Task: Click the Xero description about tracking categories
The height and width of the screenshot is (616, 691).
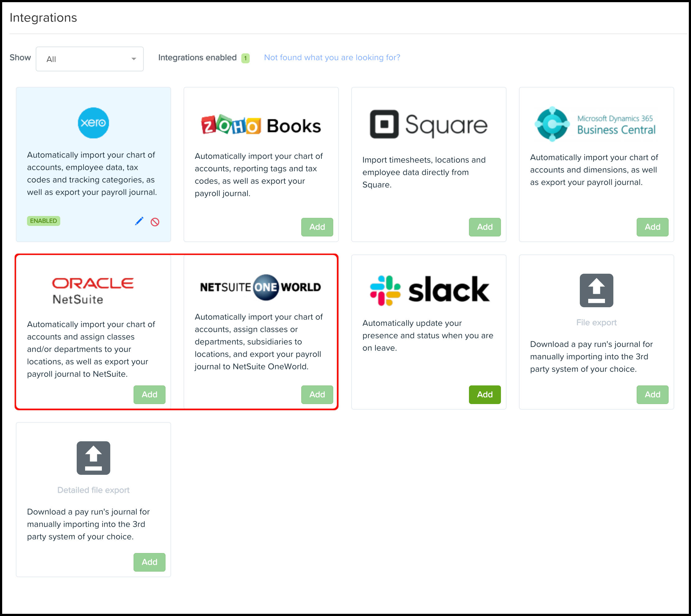Action: click(x=92, y=173)
